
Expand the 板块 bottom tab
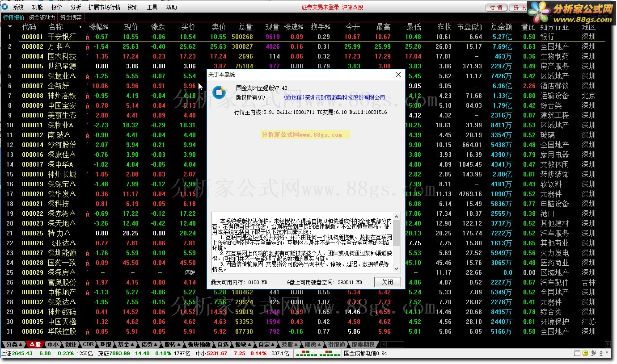point(244,344)
